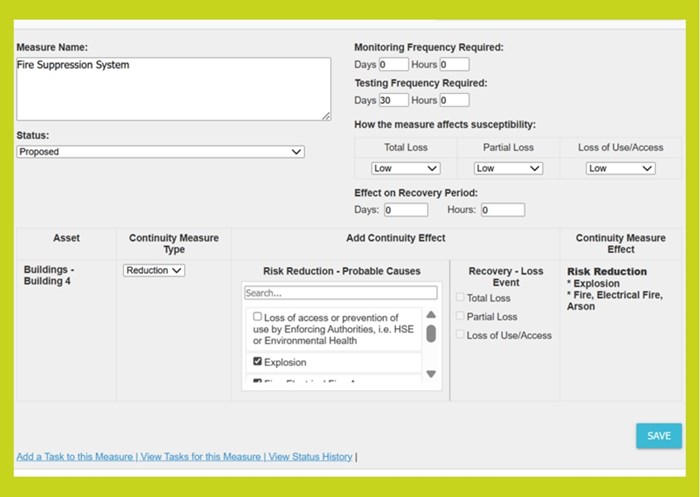The image size is (700, 497).
Task: Click the Measure Name text area
Action: tap(174, 89)
